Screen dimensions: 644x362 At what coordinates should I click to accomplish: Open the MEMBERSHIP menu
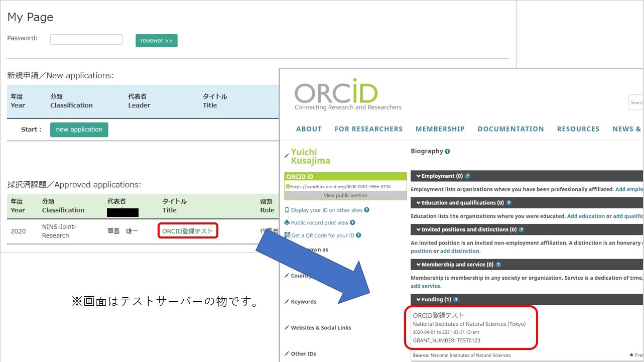pyautogui.click(x=440, y=129)
